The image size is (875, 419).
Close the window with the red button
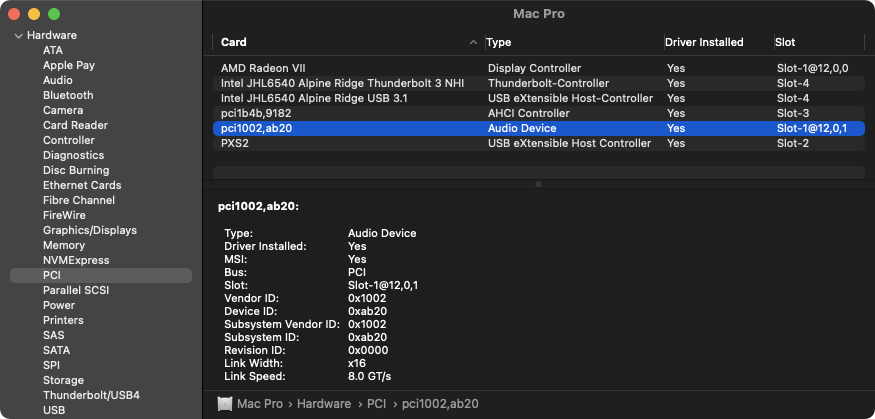14,14
